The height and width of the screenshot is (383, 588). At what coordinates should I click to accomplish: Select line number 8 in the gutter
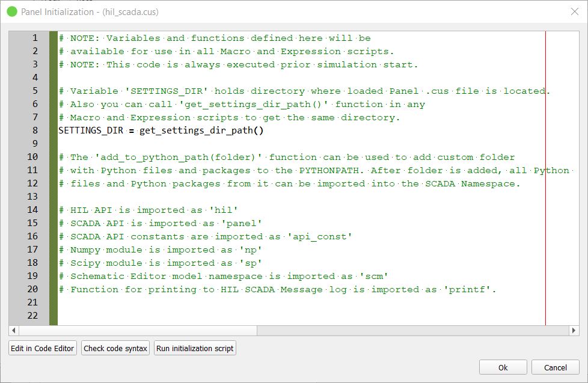click(x=35, y=130)
